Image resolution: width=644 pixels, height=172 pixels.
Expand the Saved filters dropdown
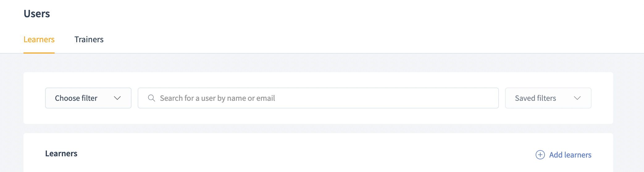point(548,98)
